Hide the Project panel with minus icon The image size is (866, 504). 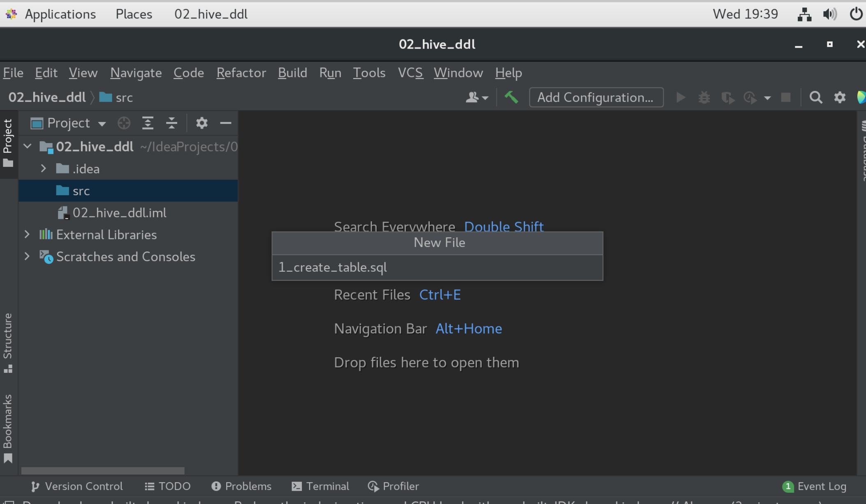pyautogui.click(x=226, y=123)
